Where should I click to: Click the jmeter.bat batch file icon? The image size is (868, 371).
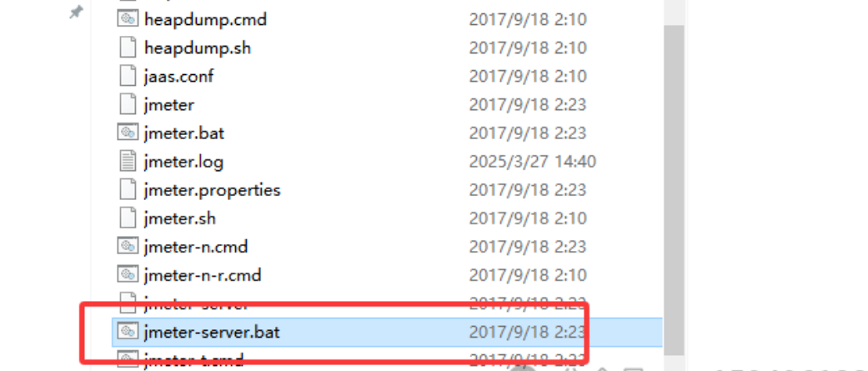(x=128, y=133)
